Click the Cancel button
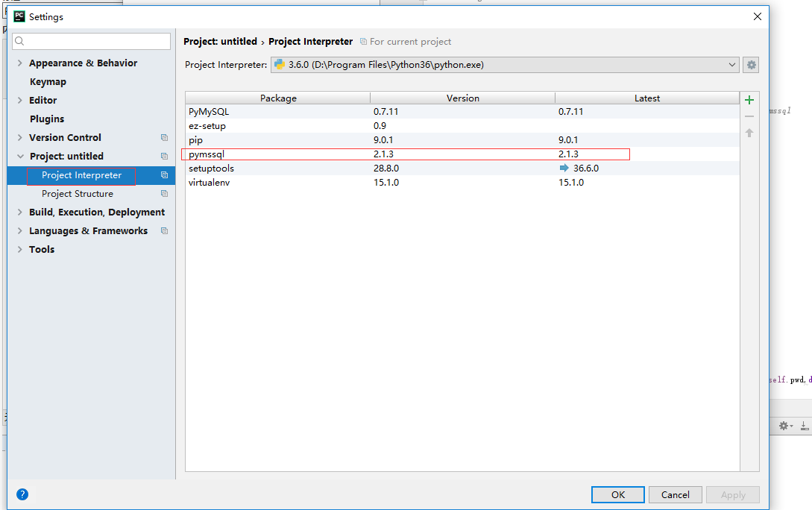 coord(676,494)
